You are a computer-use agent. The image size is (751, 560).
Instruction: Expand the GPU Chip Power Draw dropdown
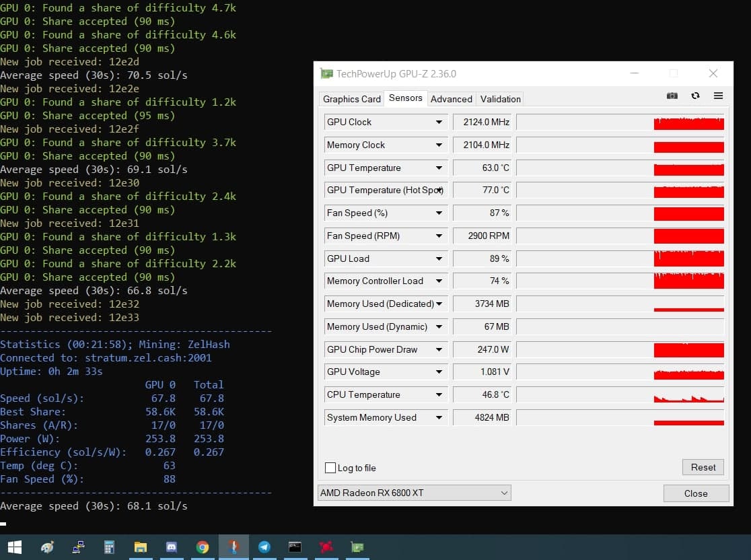pyautogui.click(x=439, y=350)
